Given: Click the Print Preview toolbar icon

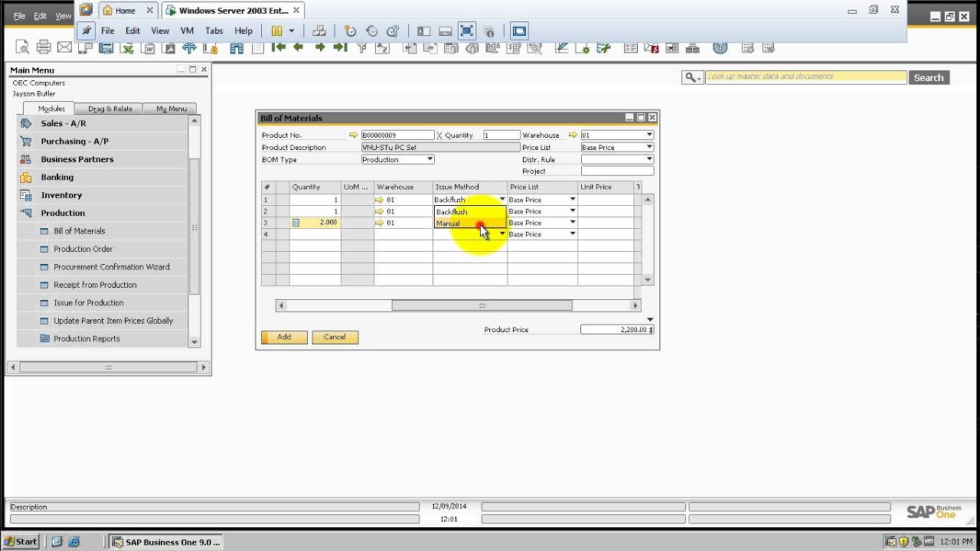Looking at the screenshot, I should coord(22,47).
